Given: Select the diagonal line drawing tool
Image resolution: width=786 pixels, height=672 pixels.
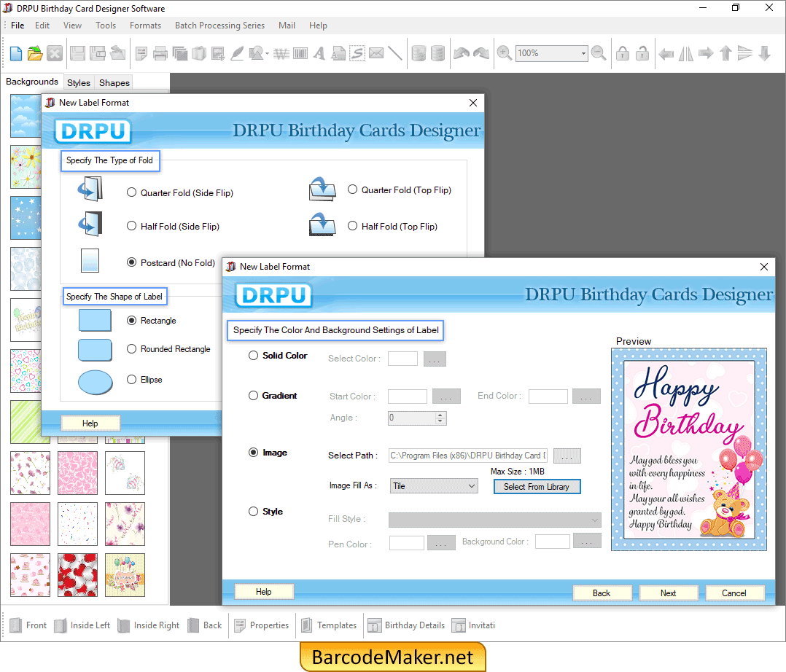Looking at the screenshot, I should pyautogui.click(x=395, y=53).
